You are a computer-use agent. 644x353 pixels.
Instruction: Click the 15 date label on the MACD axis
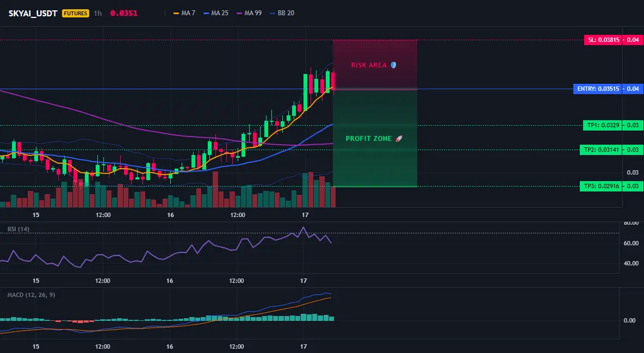pyautogui.click(x=36, y=346)
